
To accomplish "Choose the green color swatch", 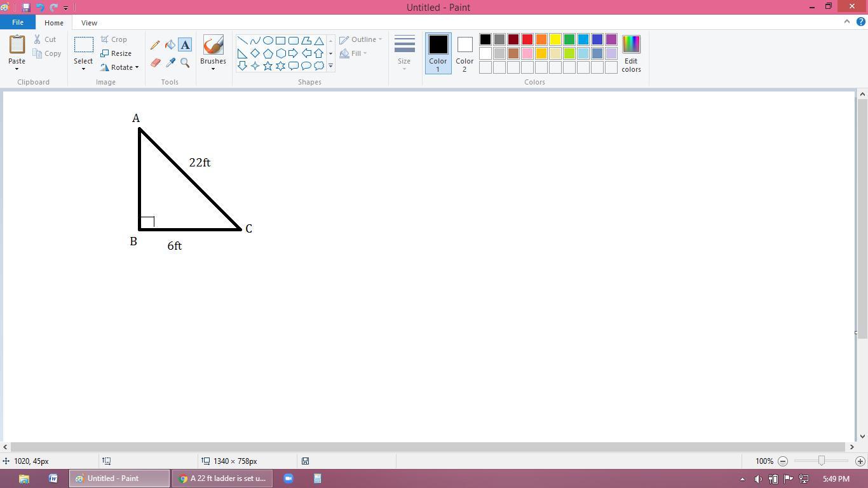I will click(x=569, y=39).
